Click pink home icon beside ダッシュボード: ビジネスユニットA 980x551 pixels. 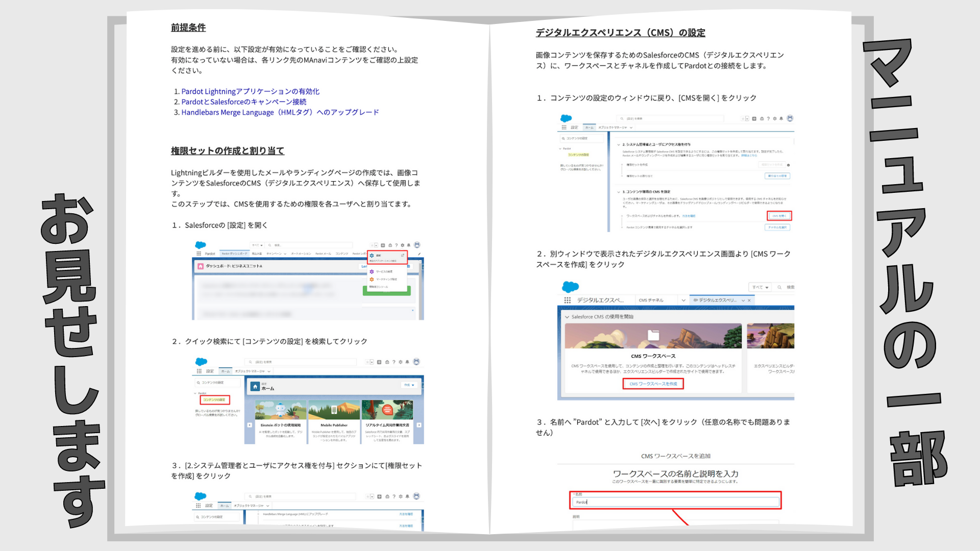coord(201,266)
